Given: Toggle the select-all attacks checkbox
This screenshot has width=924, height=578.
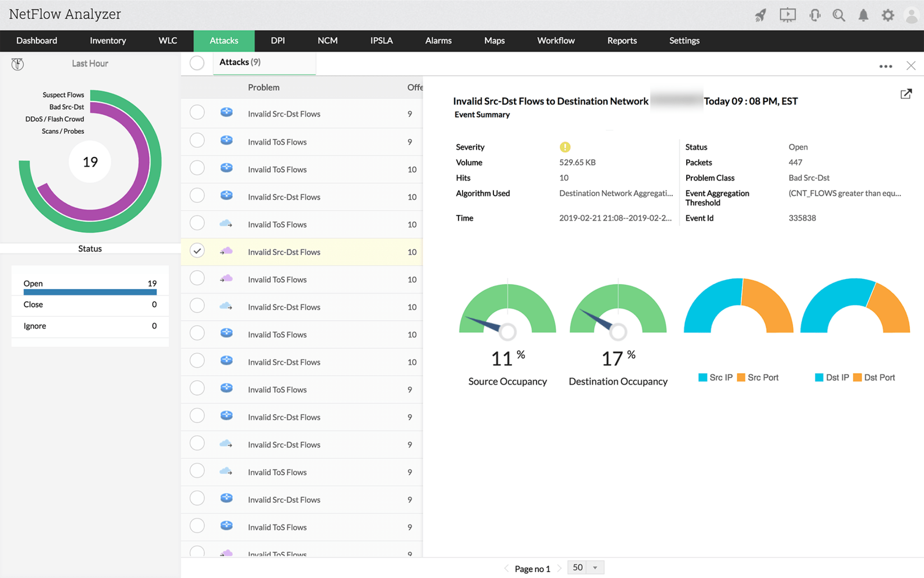Looking at the screenshot, I should [x=197, y=63].
